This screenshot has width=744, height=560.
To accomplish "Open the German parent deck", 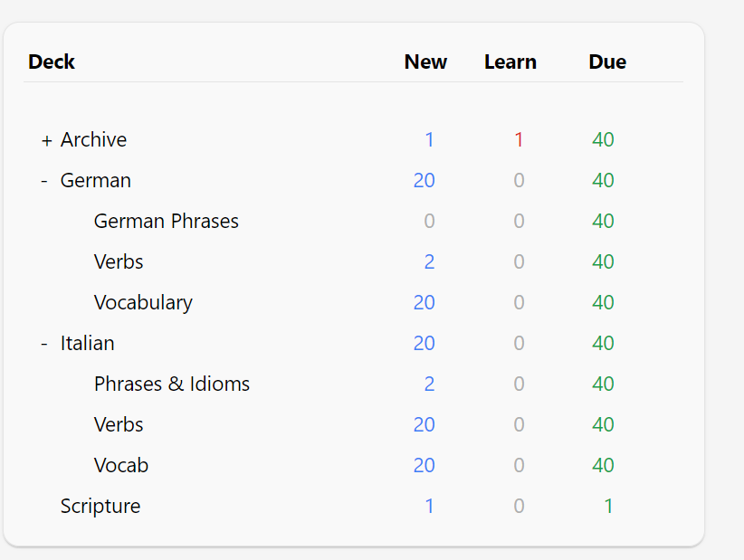I will pyautogui.click(x=95, y=181).
